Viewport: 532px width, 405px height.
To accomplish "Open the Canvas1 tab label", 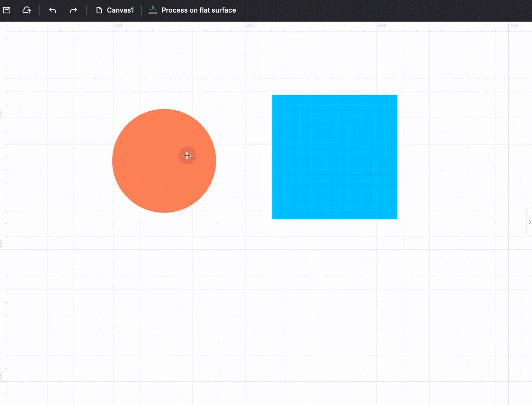I will (120, 10).
